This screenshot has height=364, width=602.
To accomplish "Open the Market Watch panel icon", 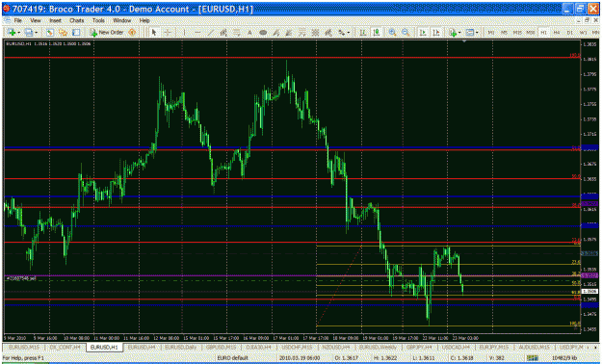I will (x=49, y=33).
